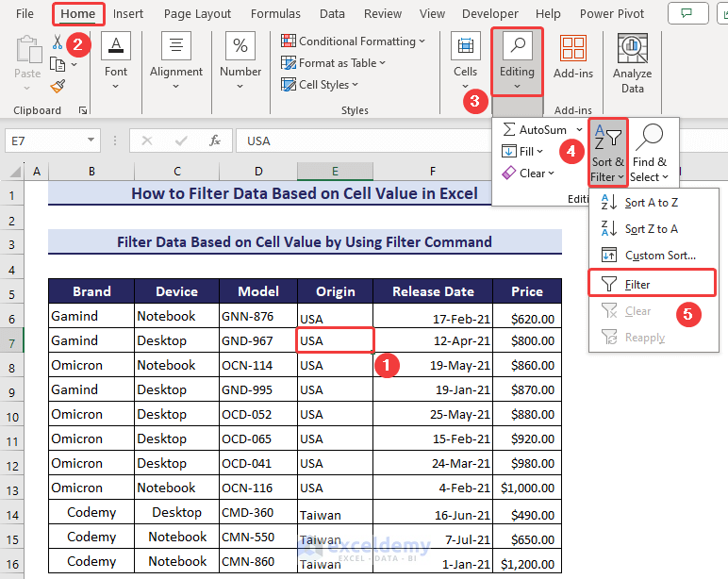The image size is (728, 579).
Task: Open Find & Select magnifier
Action: [x=650, y=153]
